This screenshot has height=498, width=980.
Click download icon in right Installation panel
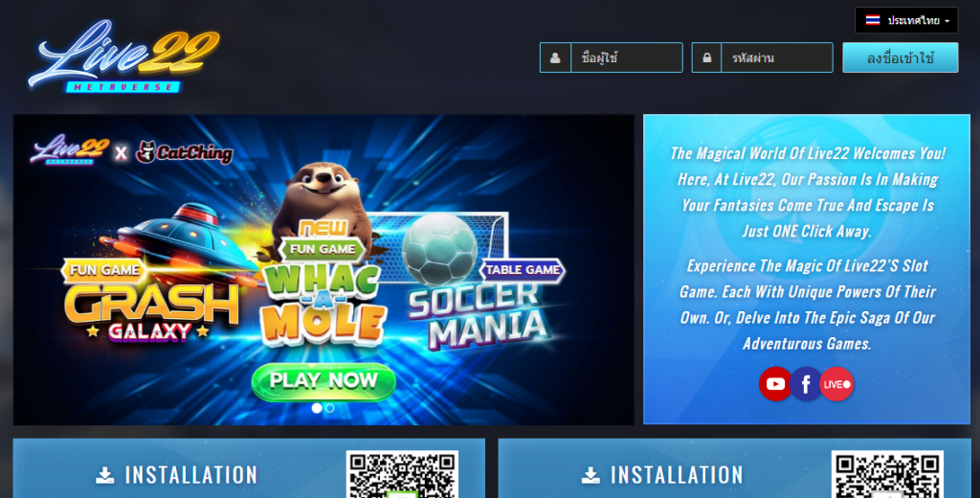click(x=590, y=475)
